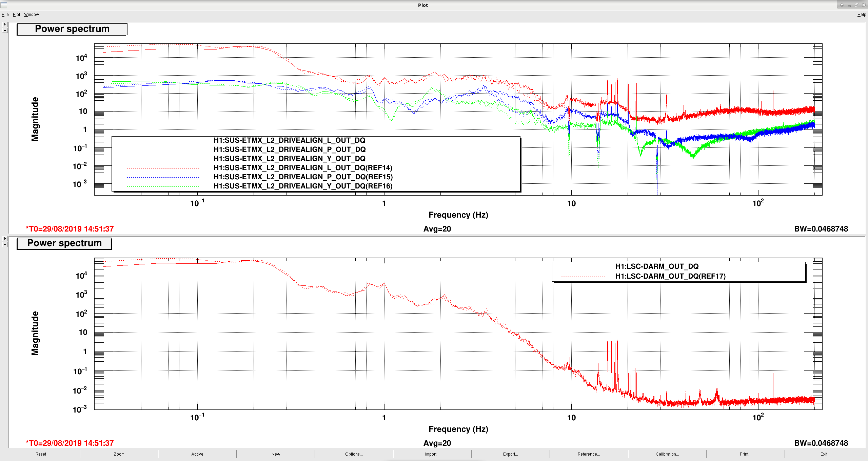
Task: Click the bottom plot's up-arrow panel button
Action: click(x=5, y=244)
